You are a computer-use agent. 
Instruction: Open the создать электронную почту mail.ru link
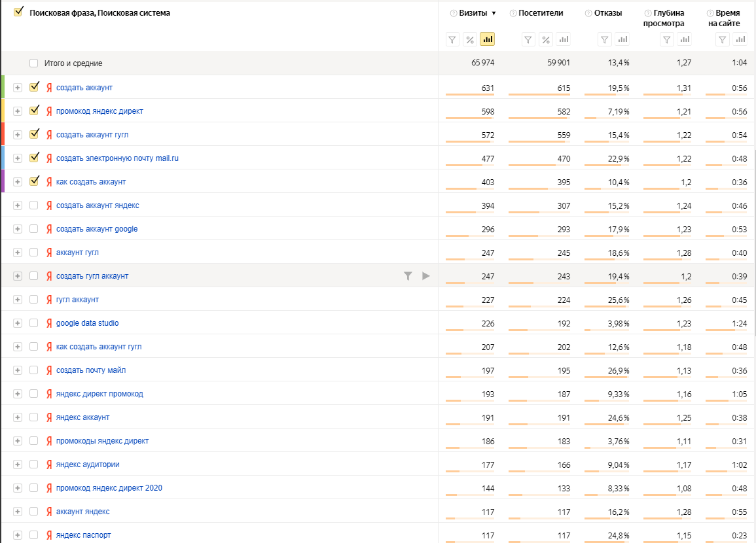[x=117, y=158]
